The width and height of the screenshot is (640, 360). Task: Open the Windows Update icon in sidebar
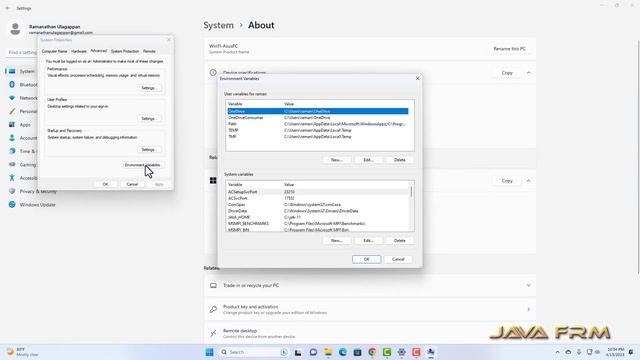(x=12, y=204)
